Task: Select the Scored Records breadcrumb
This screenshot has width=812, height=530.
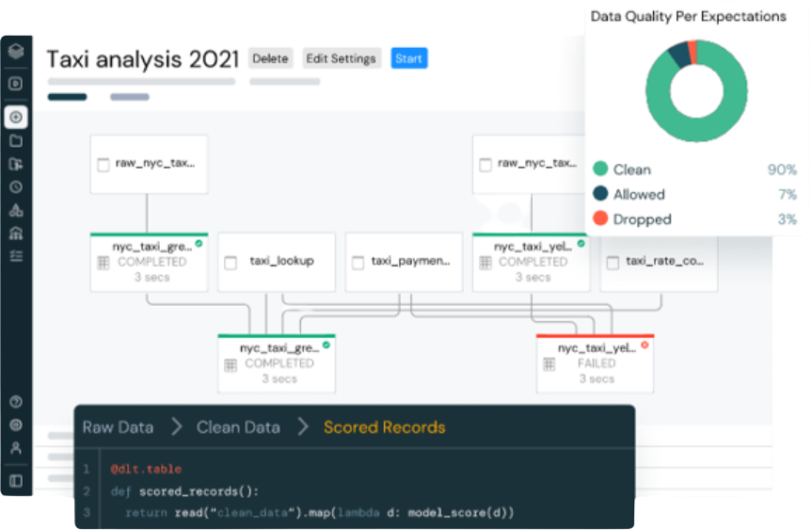Action: click(x=385, y=427)
